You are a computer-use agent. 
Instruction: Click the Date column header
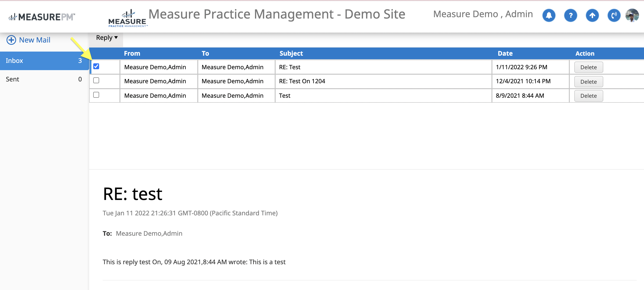coord(505,54)
